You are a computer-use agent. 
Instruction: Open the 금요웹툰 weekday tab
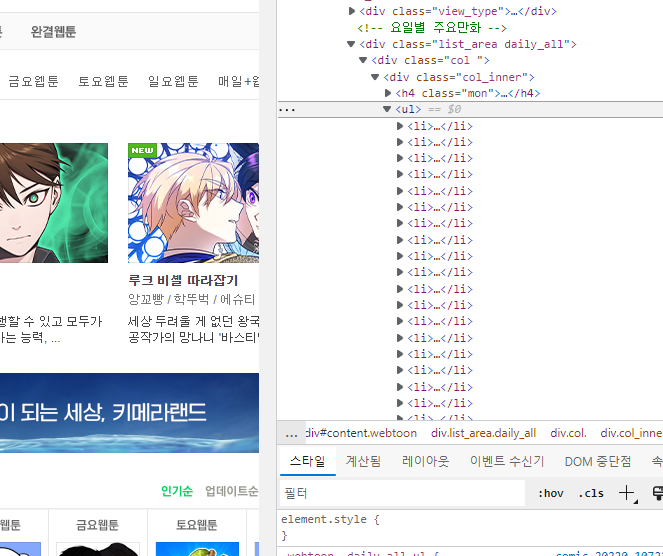coord(33,81)
